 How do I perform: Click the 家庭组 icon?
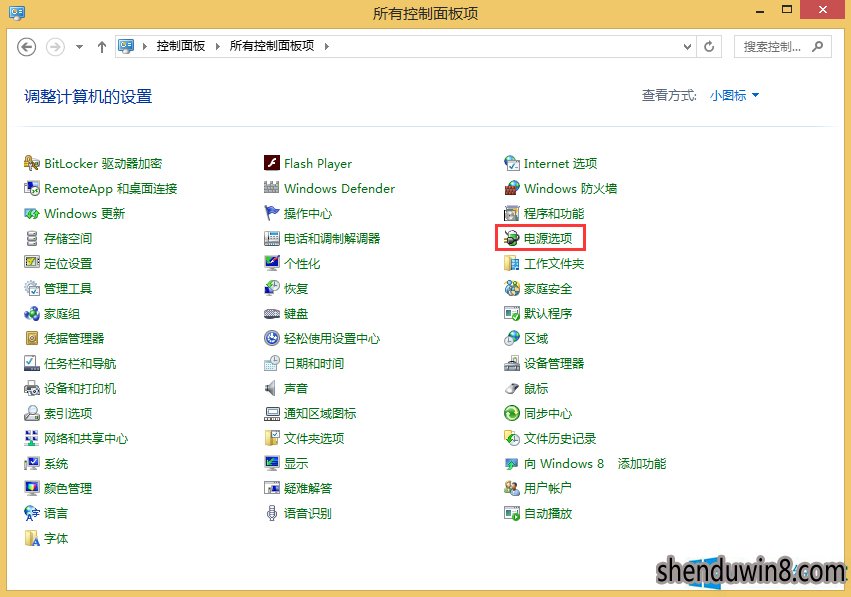pos(31,313)
